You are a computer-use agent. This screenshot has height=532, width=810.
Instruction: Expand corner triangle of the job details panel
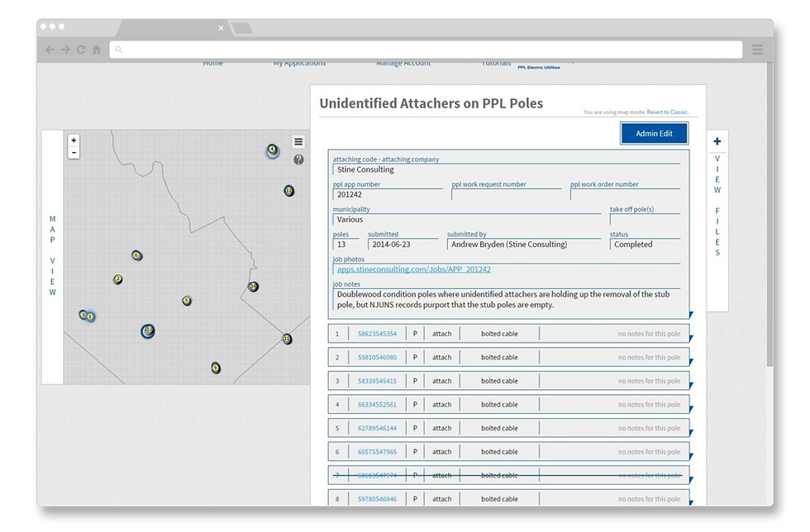[x=691, y=315]
